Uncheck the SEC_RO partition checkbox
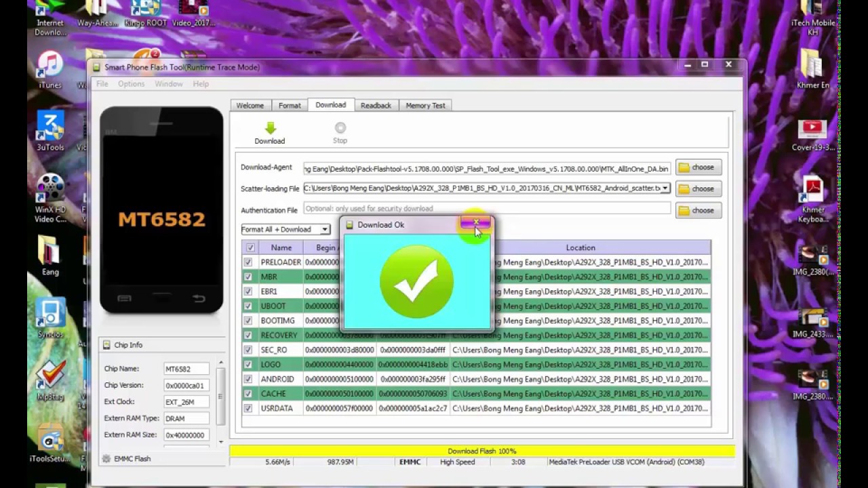Viewport: 868px width, 488px height. tap(248, 350)
